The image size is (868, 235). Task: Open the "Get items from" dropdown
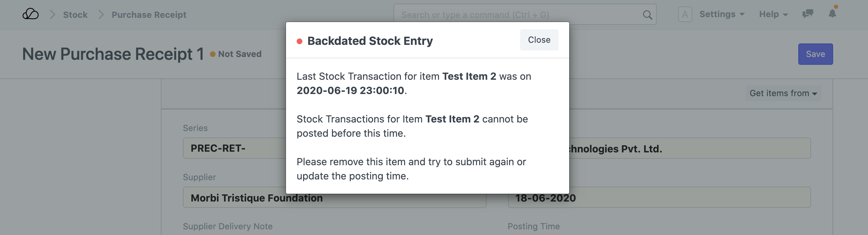(x=783, y=93)
